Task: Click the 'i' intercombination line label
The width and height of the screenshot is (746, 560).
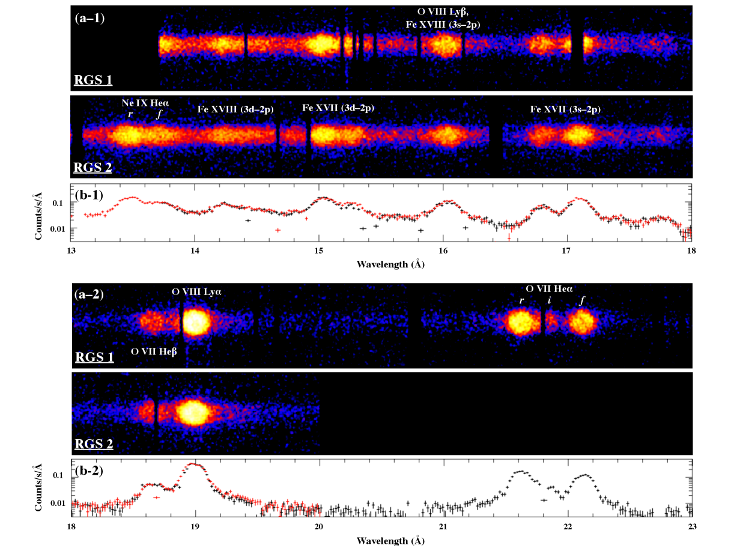Action: click(548, 301)
